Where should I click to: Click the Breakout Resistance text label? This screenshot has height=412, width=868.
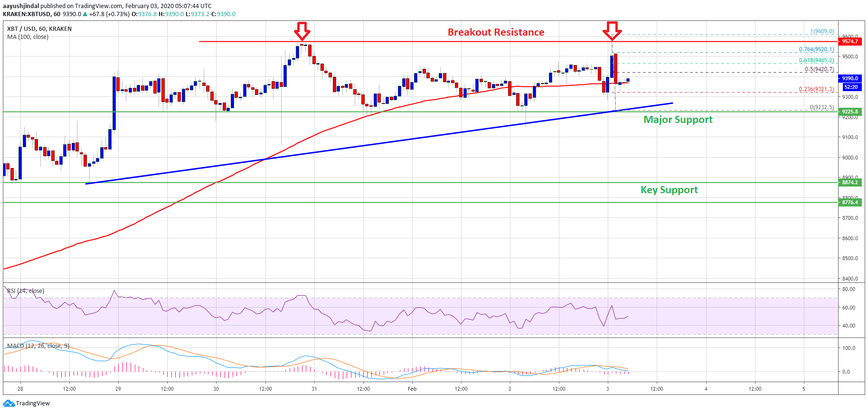496,32
